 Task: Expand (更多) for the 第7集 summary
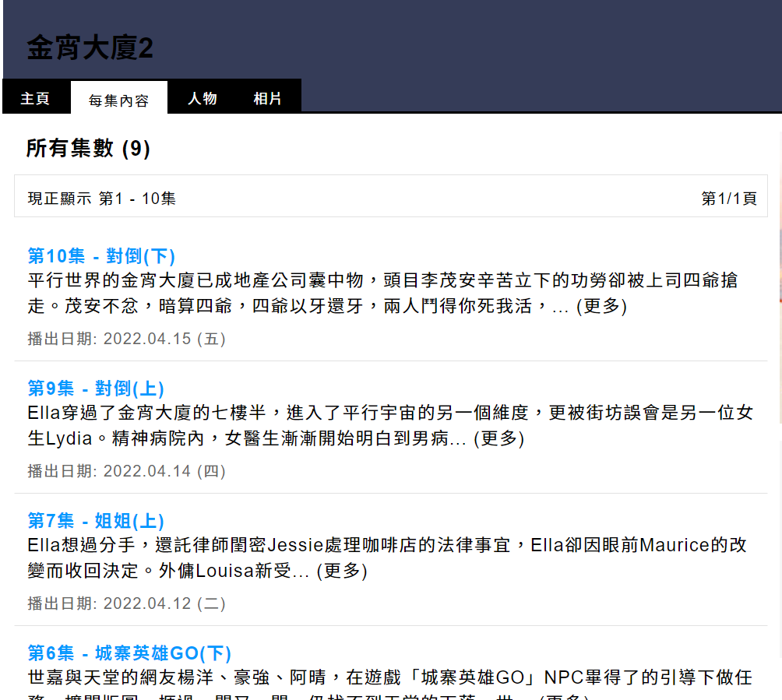click(341, 571)
